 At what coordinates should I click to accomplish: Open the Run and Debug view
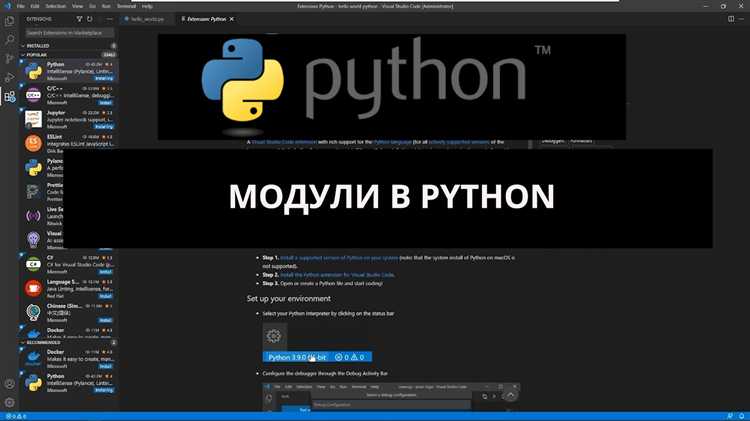coord(10,78)
